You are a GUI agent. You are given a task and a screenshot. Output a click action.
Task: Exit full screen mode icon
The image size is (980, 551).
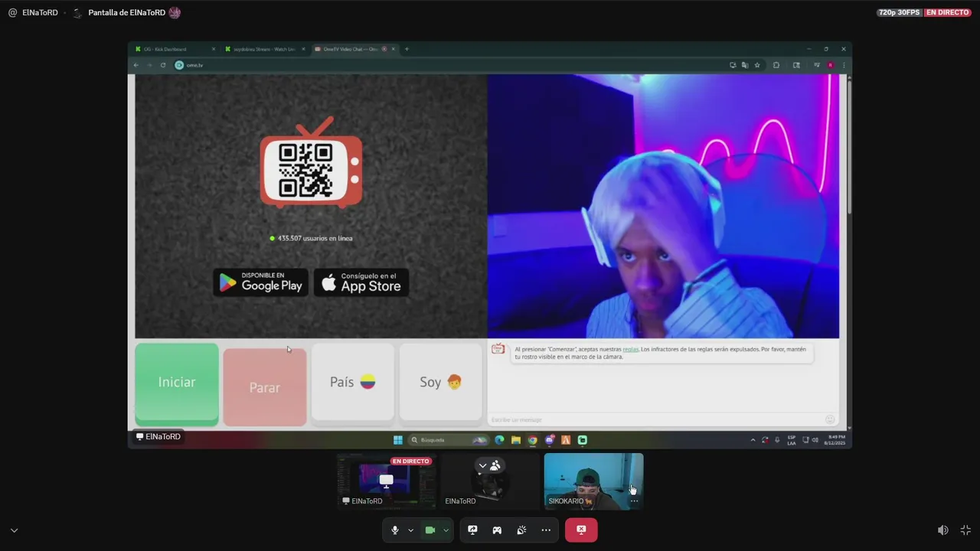click(x=965, y=530)
